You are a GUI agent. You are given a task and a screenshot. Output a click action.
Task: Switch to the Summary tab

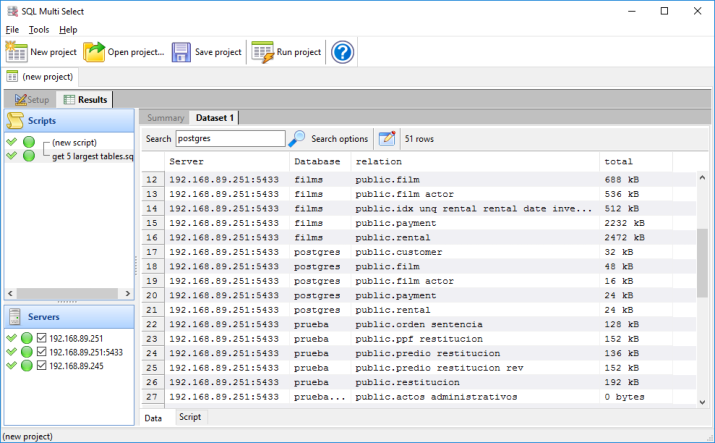pyautogui.click(x=165, y=118)
